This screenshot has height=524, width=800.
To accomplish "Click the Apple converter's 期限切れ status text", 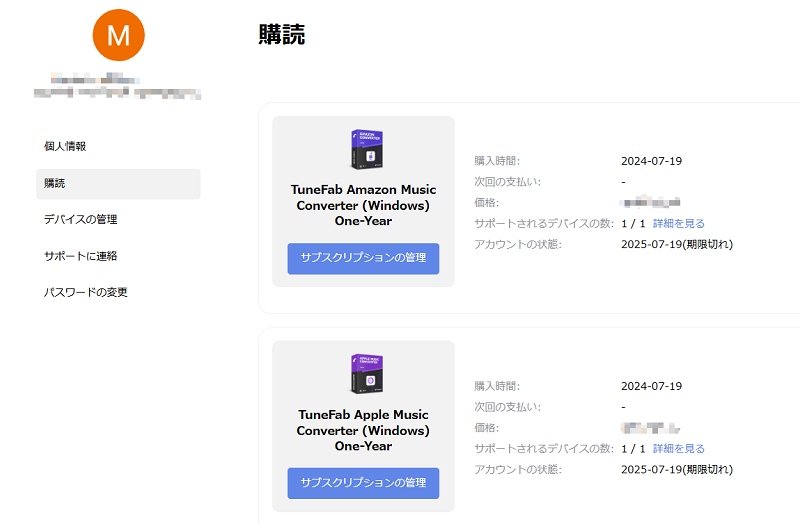I will click(x=704, y=469).
